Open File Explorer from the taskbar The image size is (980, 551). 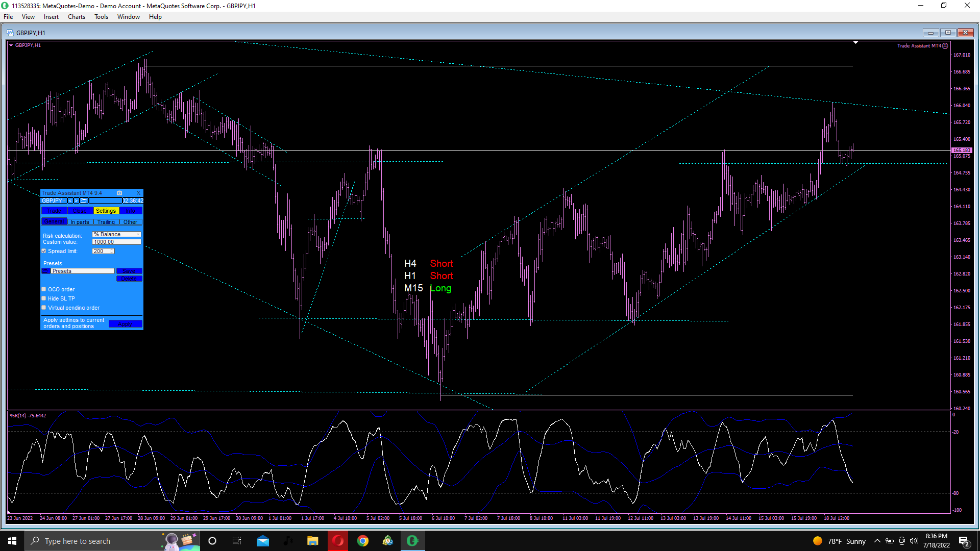click(x=313, y=541)
